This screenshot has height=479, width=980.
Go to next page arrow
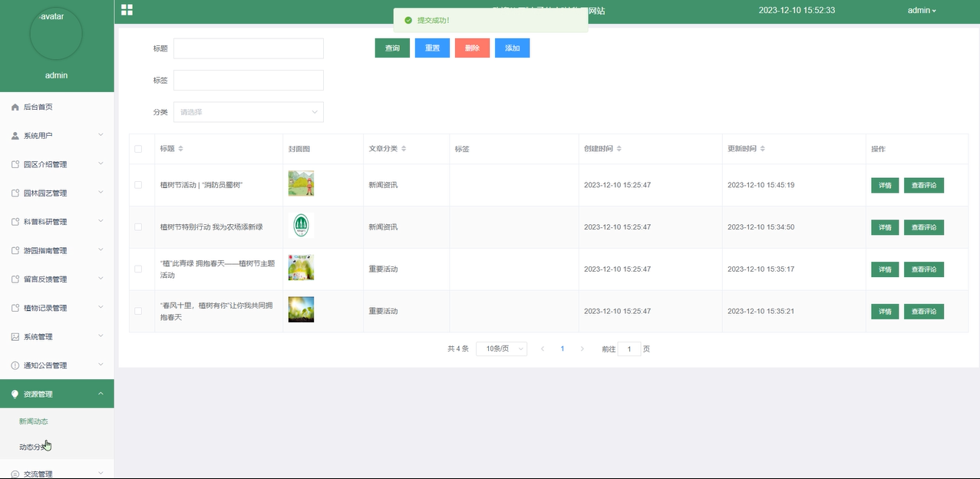tap(582, 349)
